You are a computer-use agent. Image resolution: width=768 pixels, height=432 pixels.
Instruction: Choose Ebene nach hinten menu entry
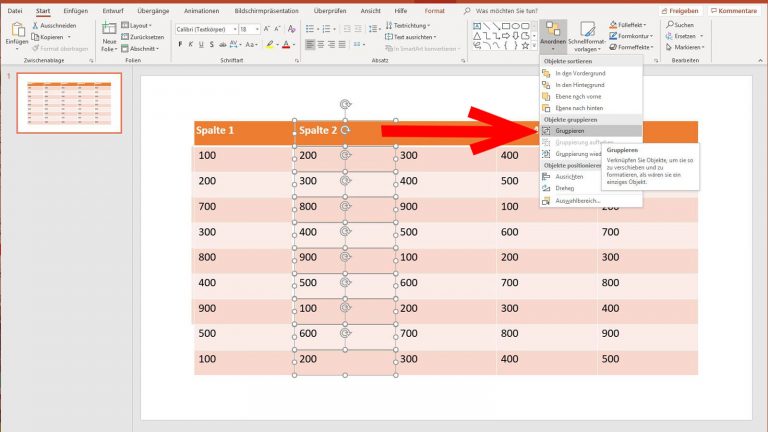tap(591, 108)
